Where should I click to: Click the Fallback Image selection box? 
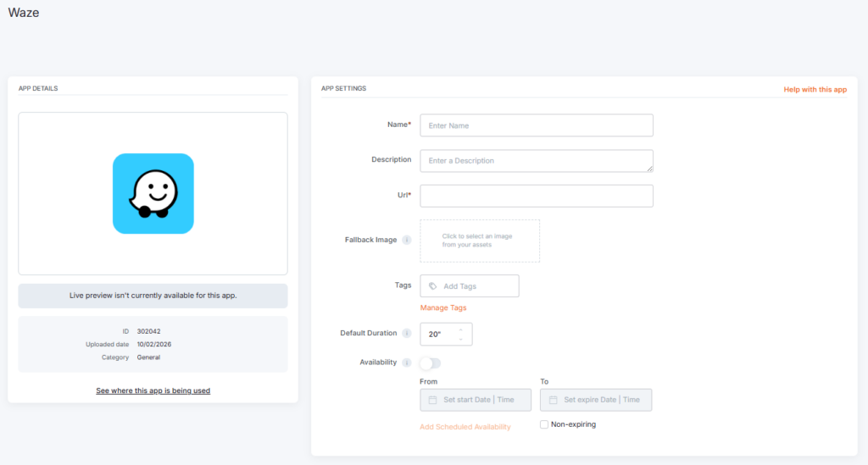coord(480,241)
